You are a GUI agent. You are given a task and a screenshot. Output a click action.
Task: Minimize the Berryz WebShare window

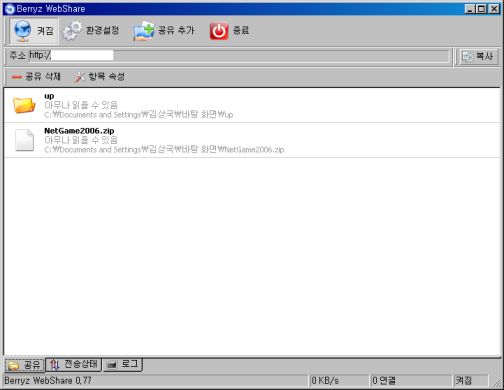[470, 9]
